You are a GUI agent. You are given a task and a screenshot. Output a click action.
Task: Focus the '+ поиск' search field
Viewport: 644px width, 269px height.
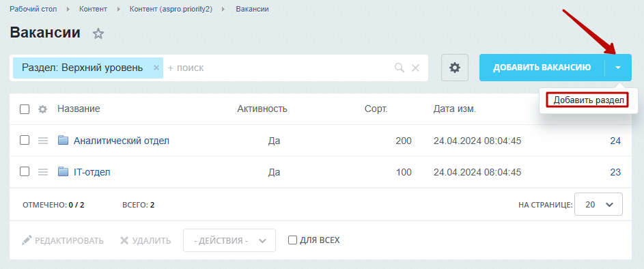point(279,68)
